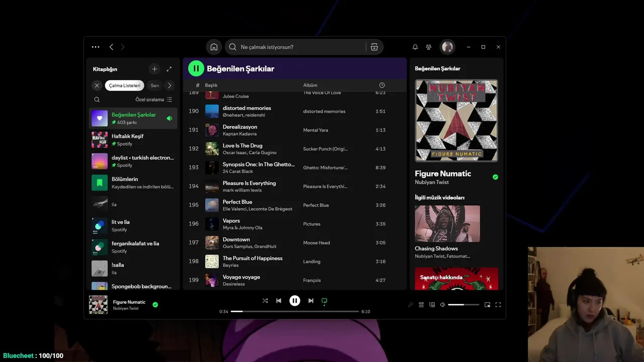Go back with the left arrow
This screenshot has height=362, width=644.
(111, 47)
